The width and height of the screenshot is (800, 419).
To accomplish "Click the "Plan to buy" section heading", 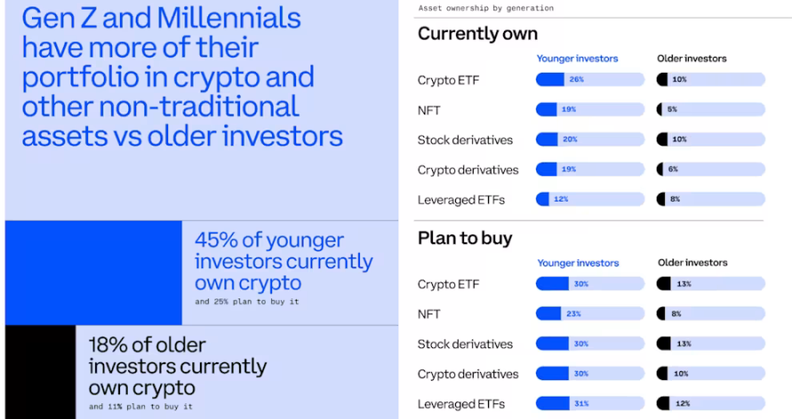I will (465, 238).
